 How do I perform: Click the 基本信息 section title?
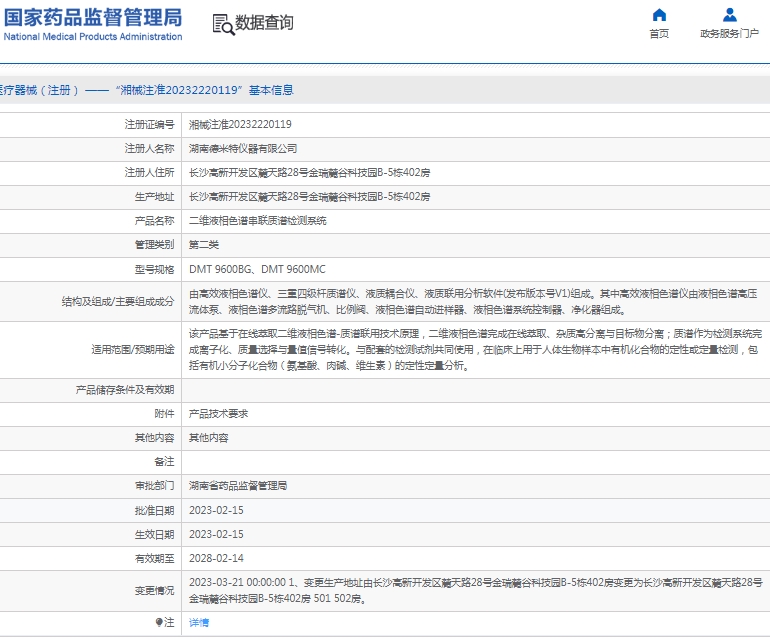coord(271,90)
